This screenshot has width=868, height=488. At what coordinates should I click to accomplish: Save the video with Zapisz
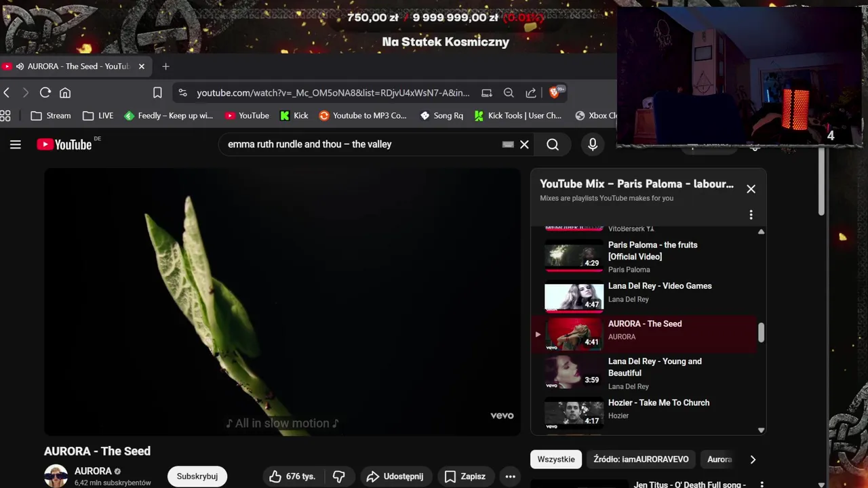(465, 476)
